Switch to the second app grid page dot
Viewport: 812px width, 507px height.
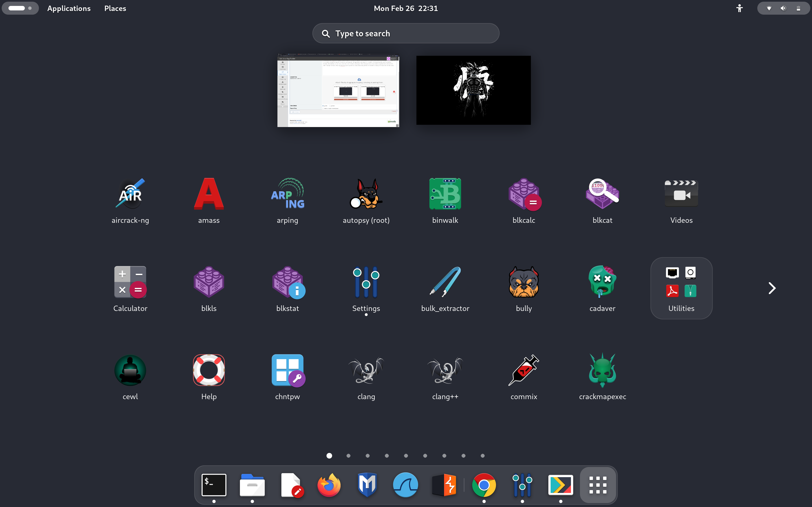point(348,456)
